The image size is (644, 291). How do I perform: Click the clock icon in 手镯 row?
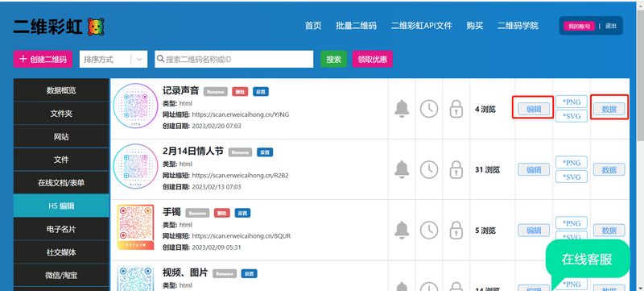[429, 231]
